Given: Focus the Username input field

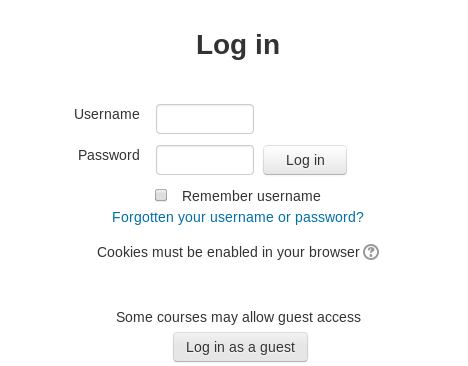Looking at the screenshot, I should (x=205, y=119).
